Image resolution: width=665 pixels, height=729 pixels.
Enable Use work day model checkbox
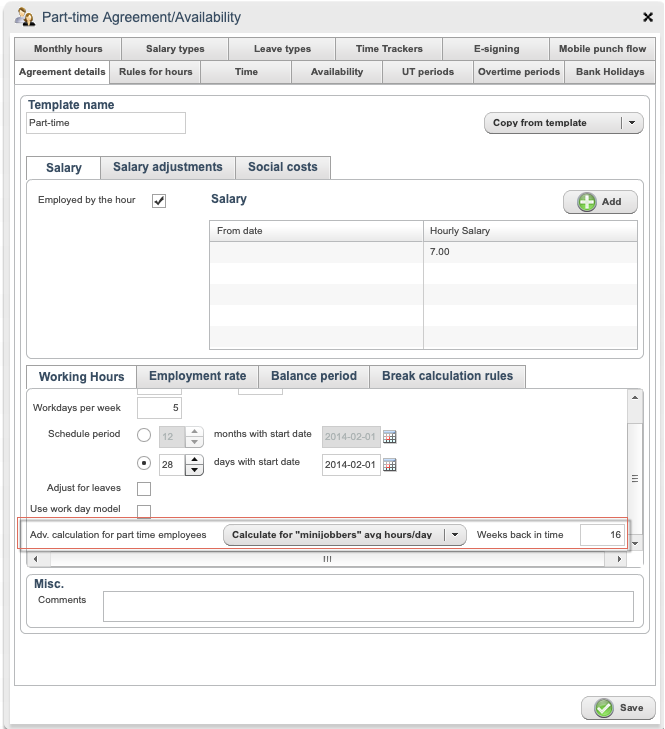[144, 511]
